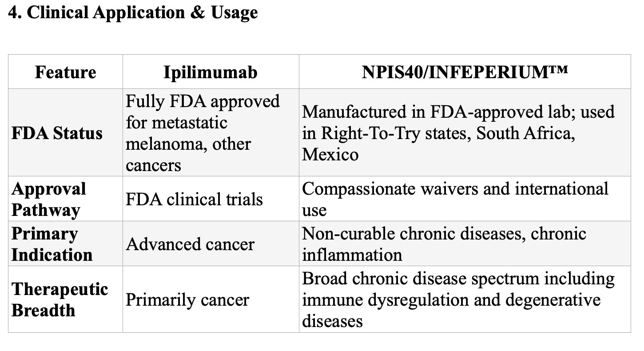Select the "FDA Status" row label
Screen dimensions: 644x351
click(57, 133)
